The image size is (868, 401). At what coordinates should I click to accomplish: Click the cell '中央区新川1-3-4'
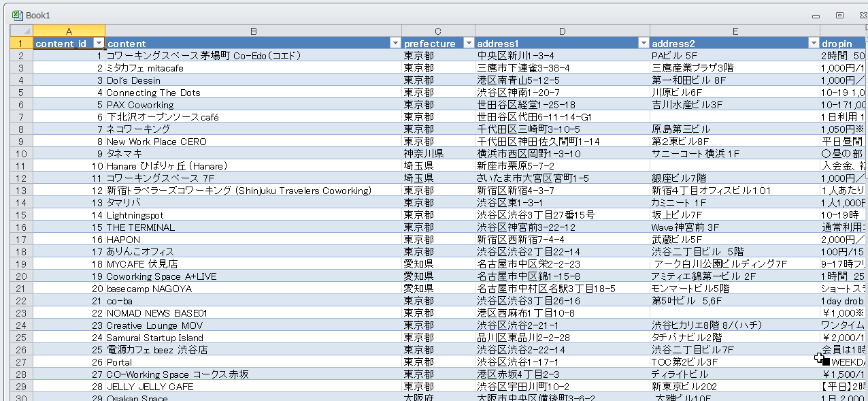tap(563, 55)
